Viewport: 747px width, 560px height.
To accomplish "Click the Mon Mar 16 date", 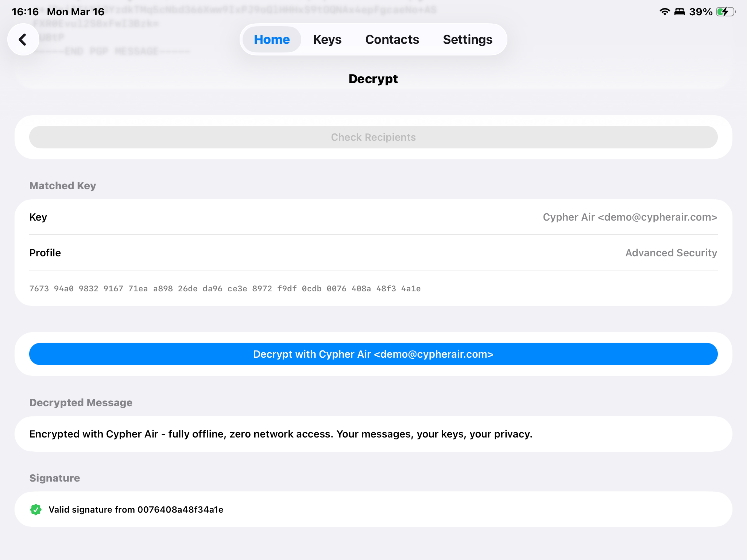I will [x=76, y=12].
